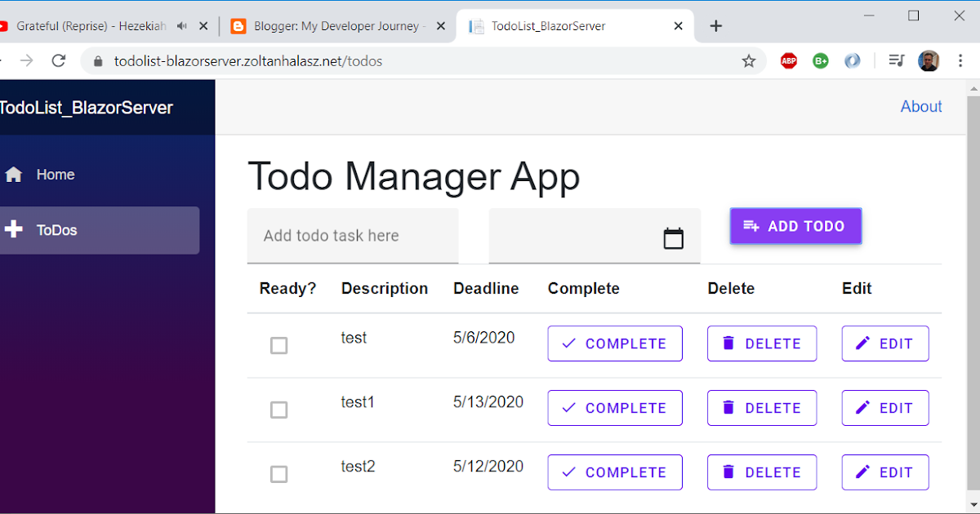Open the About page link

point(921,106)
